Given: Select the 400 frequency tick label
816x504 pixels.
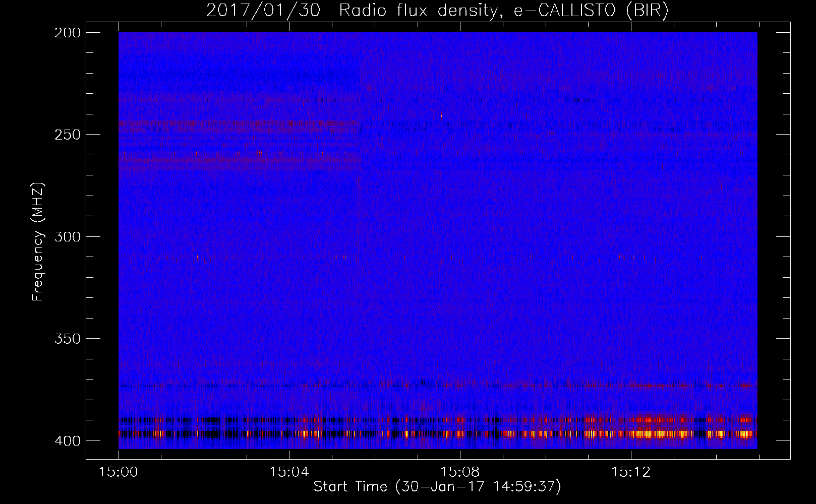Looking at the screenshot, I should tap(68, 441).
